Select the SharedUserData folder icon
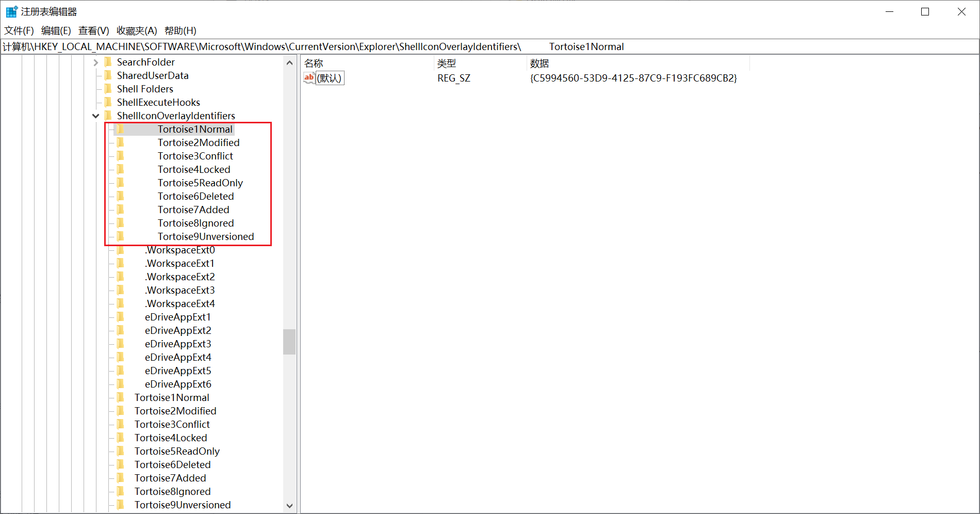980x514 pixels. click(108, 75)
